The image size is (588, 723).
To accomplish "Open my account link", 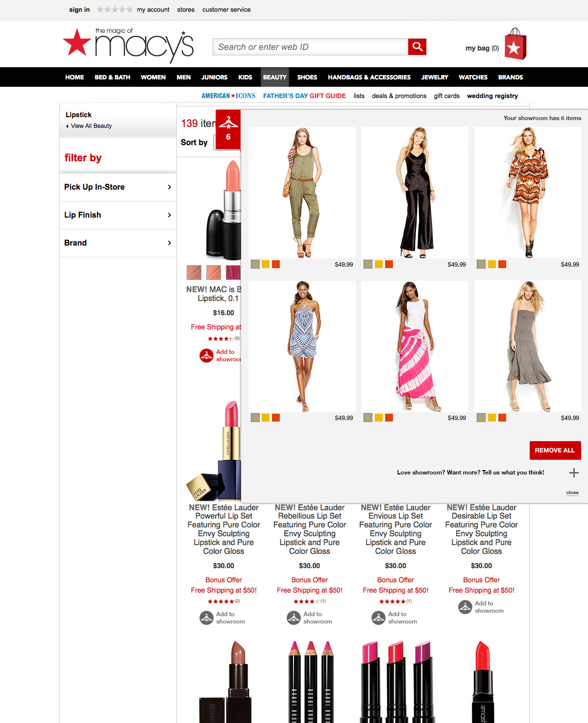I will (153, 9).
